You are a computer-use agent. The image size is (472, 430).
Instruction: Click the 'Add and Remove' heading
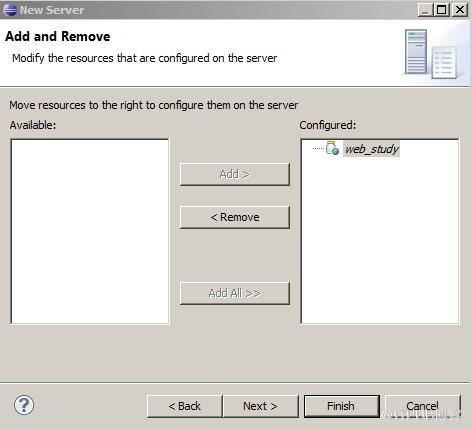tap(58, 36)
